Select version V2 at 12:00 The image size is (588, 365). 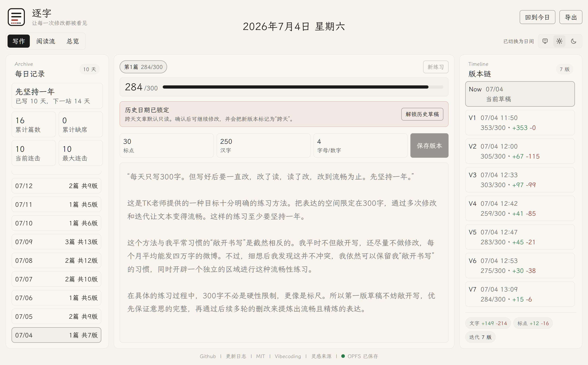coord(520,151)
